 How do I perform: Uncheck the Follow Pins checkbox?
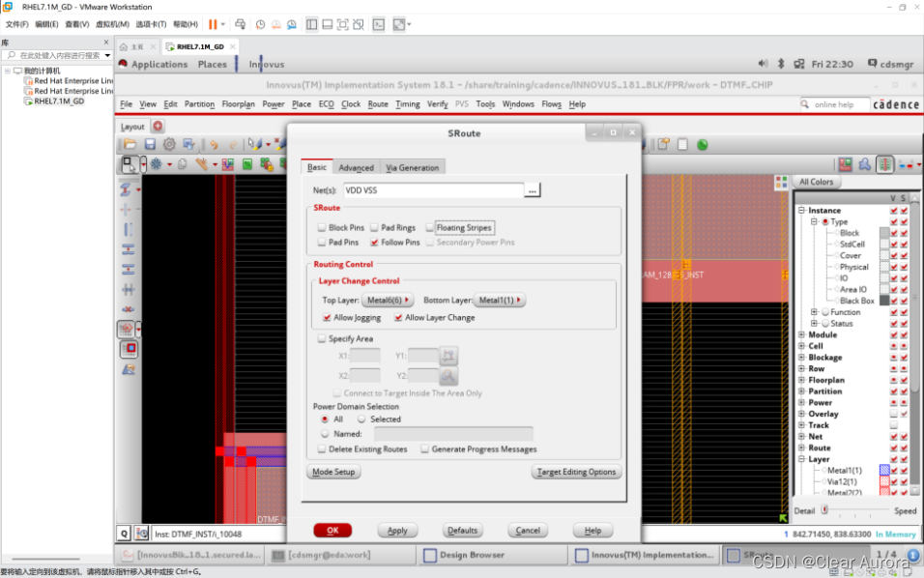374,243
